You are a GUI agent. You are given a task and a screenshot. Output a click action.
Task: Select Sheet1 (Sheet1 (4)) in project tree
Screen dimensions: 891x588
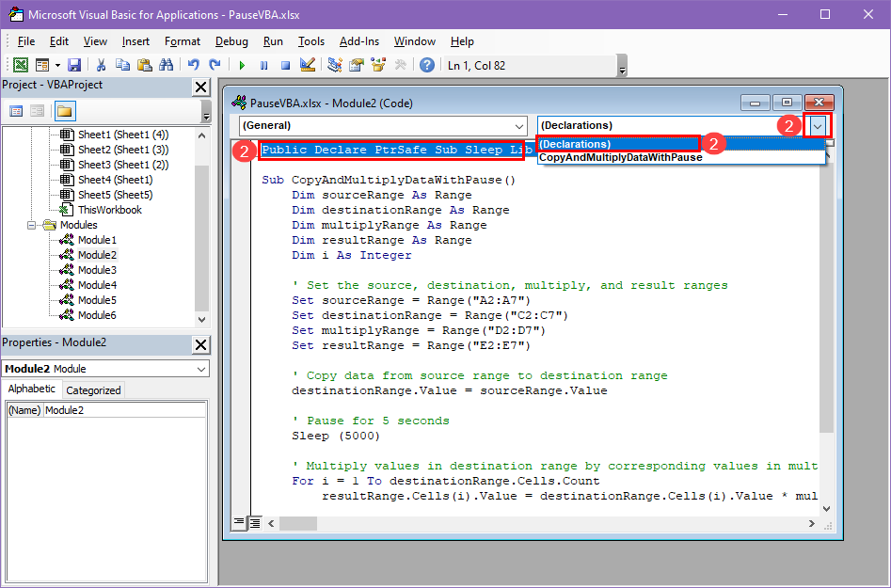pyautogui.click(x=123, y=135)
